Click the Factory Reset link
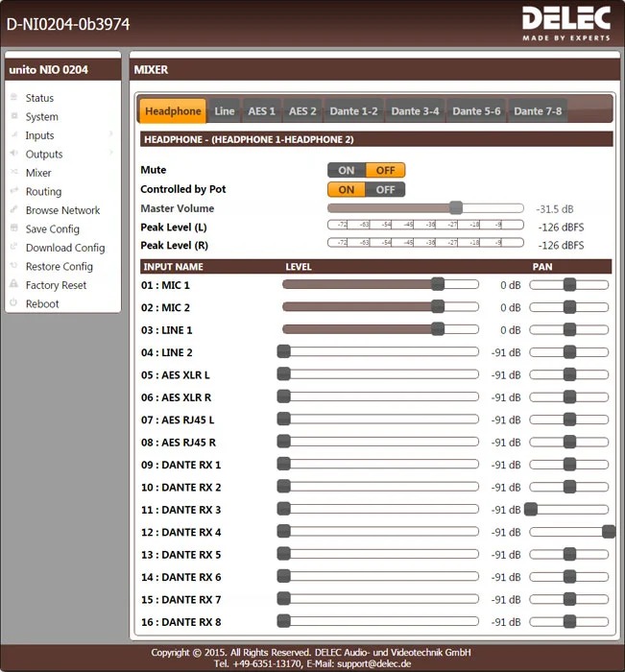Image resolution: width=625 pixels, height=672 pixels. click(56, 285)
